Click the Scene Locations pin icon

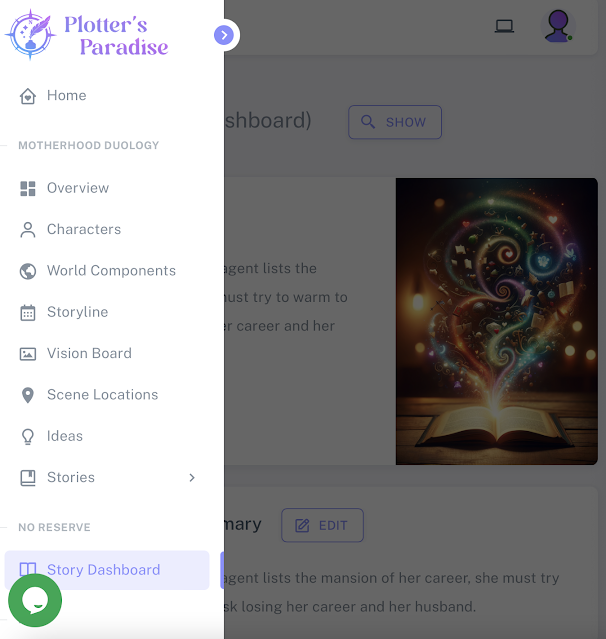28,395
